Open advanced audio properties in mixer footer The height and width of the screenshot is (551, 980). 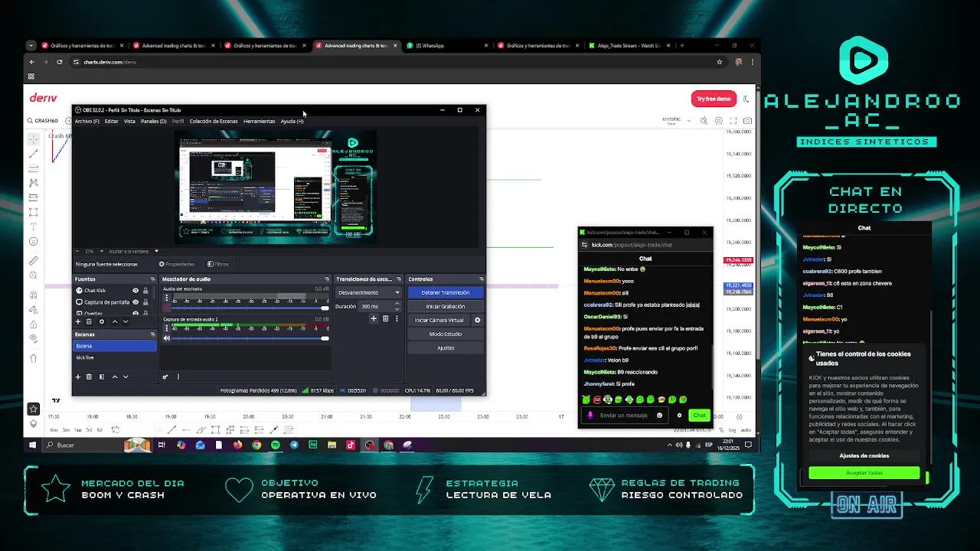[x=165, y=377]
